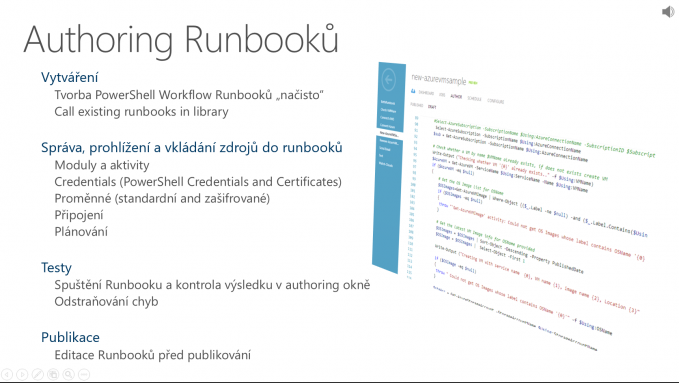This screenshot has height=383, width=679.
Task: Open the pen and laser pointer tools
Action: [x=38, y=374]
